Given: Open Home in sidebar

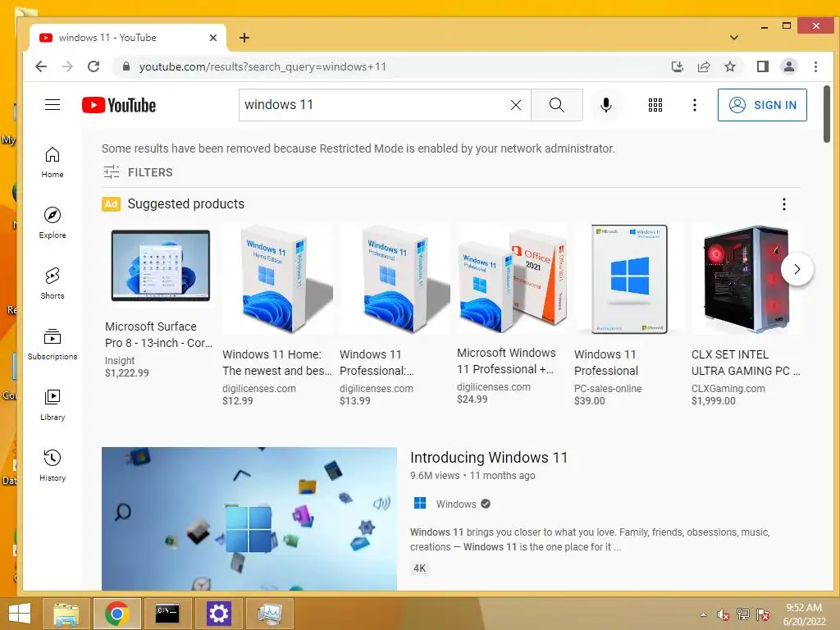Looking at the screenshot, I should click(52, 162).
